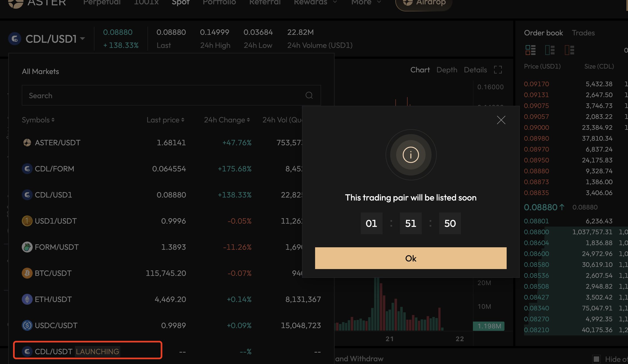
Task: Select the bids-only order book view icon
Action: [x=550, y=50]
